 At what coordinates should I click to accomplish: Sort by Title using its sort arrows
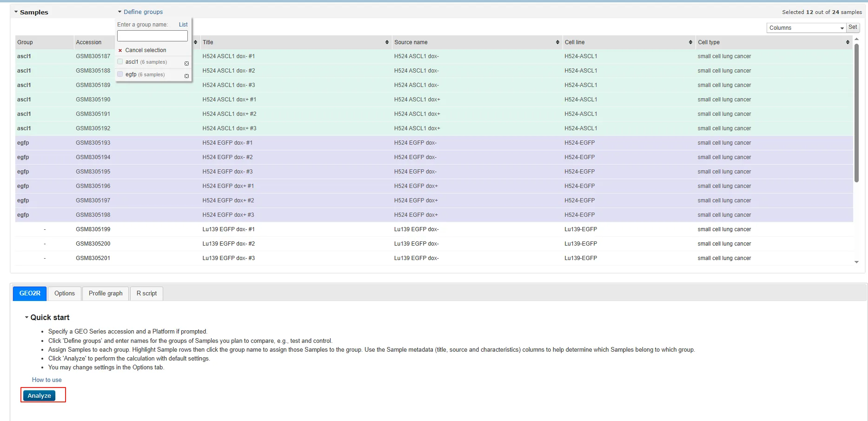pyautogui.click(x=387, y=42)
